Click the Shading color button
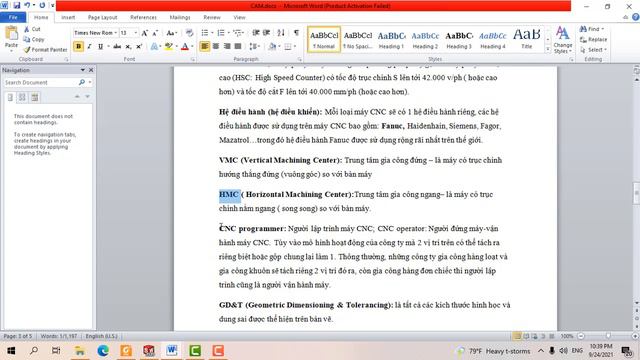Viewport: 640px width, 360px height. [272, 47]
